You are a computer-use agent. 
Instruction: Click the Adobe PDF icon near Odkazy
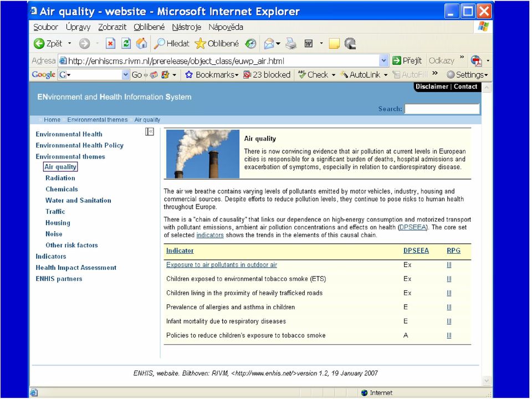click(x=477, y=61)
